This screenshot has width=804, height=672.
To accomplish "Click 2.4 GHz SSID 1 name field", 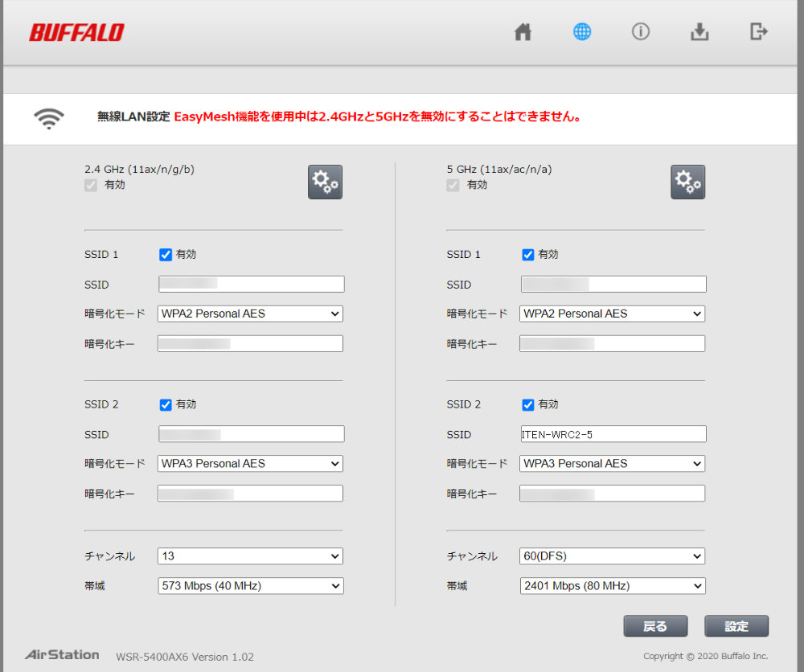I will [251, 284].
